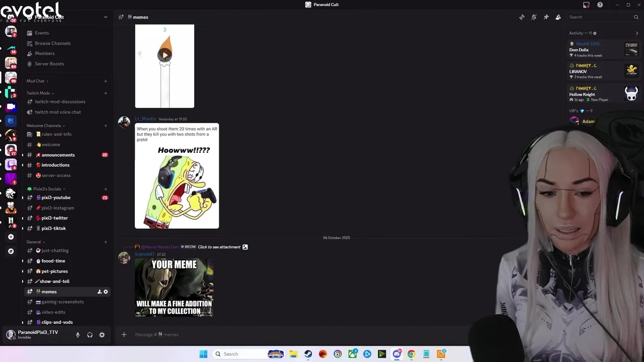This screenshot has width=644, height=362.
Task: Expand the Activity panel arrow
Action: (x=637, y=33)
